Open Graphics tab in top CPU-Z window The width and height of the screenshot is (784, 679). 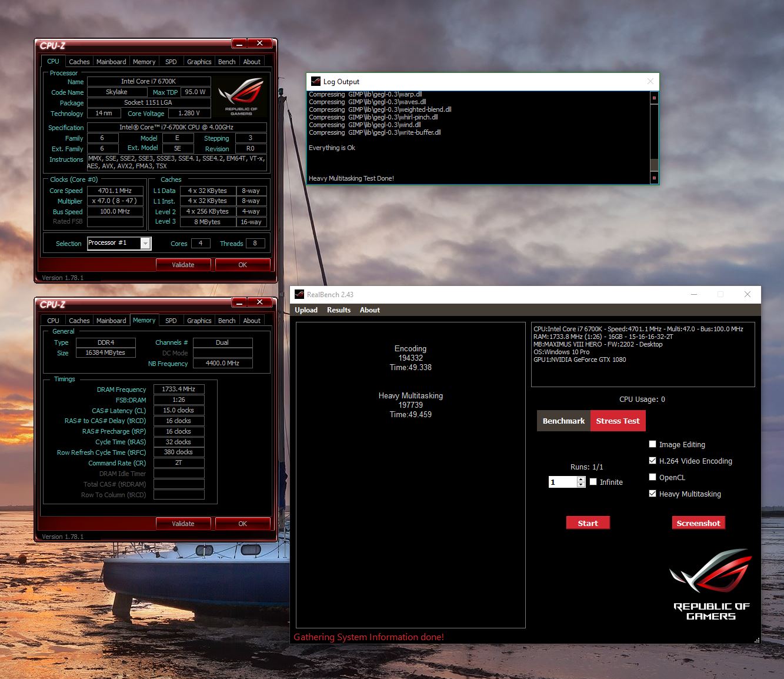click(x=199, y=62)
